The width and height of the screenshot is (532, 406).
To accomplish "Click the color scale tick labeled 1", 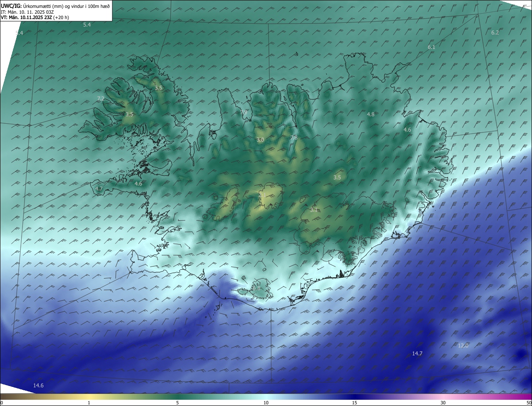I will (89, 403).
